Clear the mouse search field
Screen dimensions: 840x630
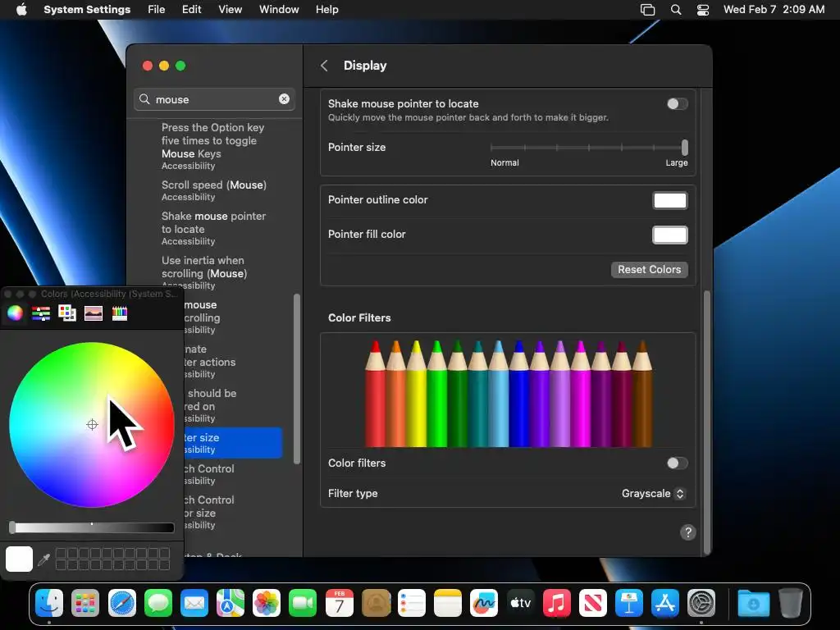(284, 99)
